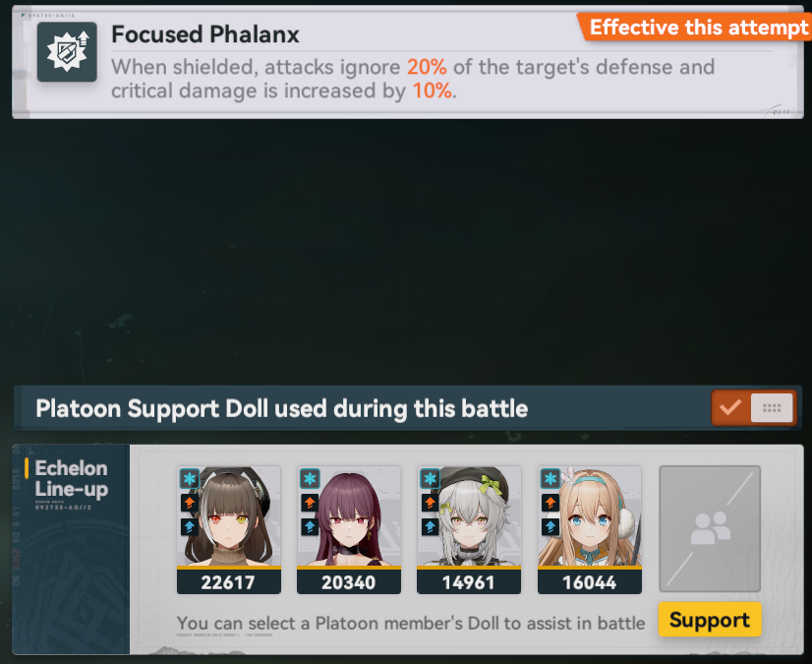Click the Focused Phalanx shield buff icon
Image resolution: width=812 pixels, height=664 pixels.
pyautogui.click(x=67, y=52)
